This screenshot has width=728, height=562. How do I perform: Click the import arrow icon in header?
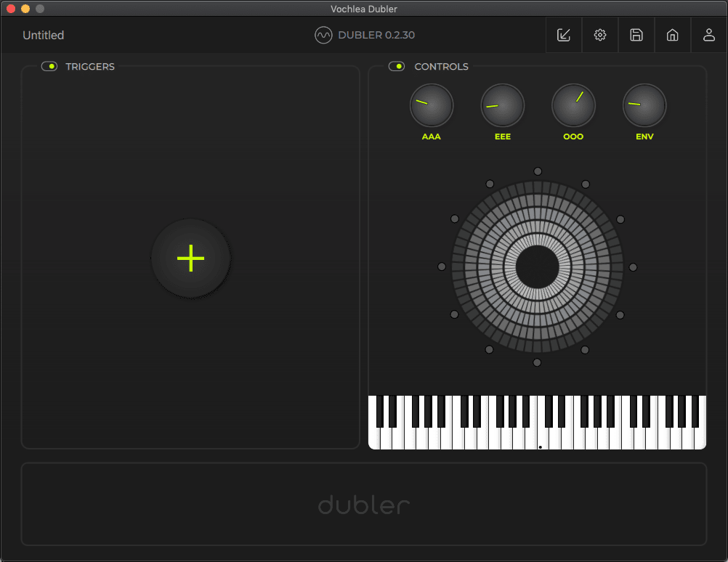click(x=564, y=35)
